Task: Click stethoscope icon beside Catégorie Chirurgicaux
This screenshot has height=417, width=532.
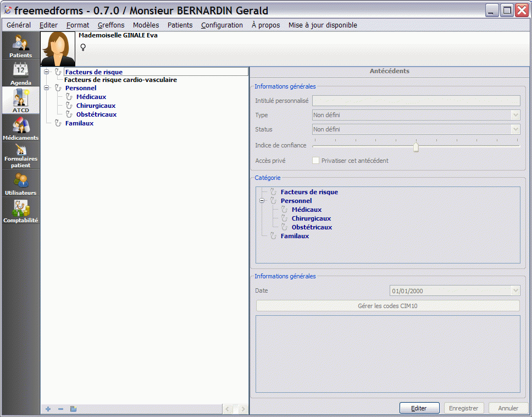Action: click(x=285, y=218)
